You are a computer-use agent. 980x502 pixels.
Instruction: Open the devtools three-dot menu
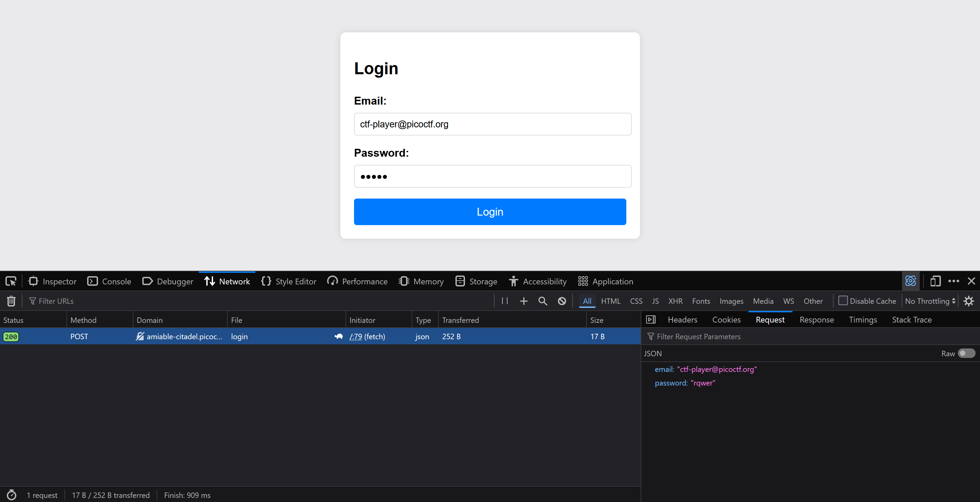tap(953, 281)
